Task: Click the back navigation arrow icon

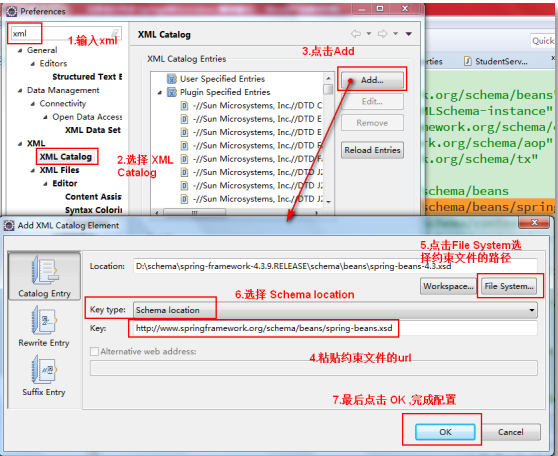Action: pos(356,34)
